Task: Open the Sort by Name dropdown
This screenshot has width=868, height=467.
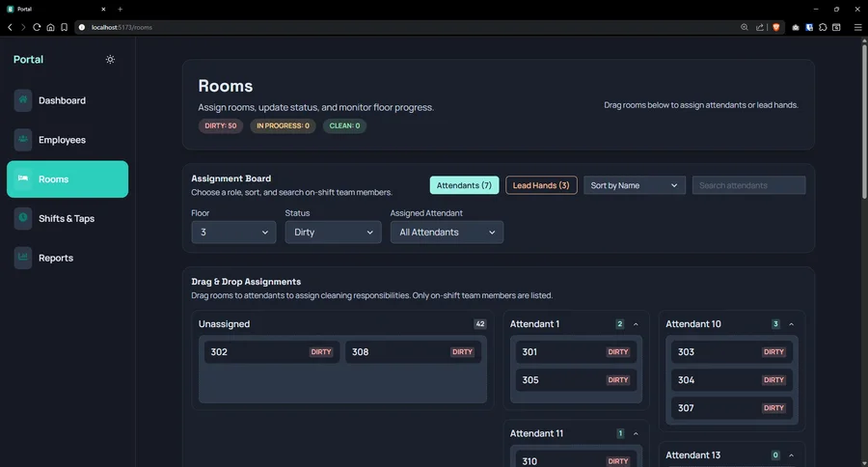Action: 635,185
